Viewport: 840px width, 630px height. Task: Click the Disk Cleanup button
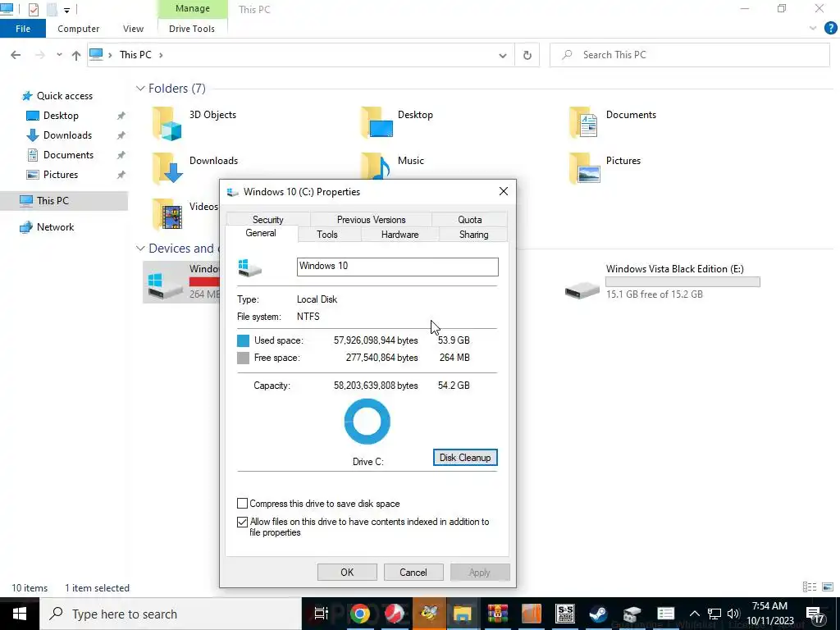(465, 458)
